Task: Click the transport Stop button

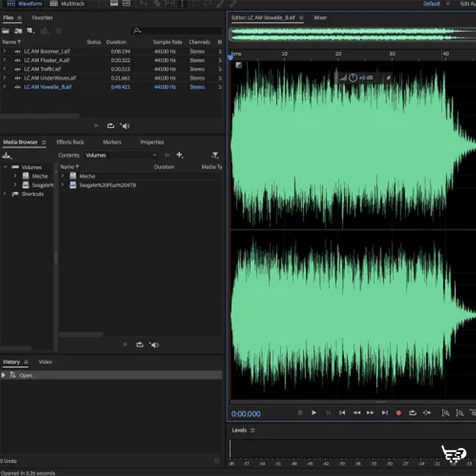Action: click(x=300, y=412)
